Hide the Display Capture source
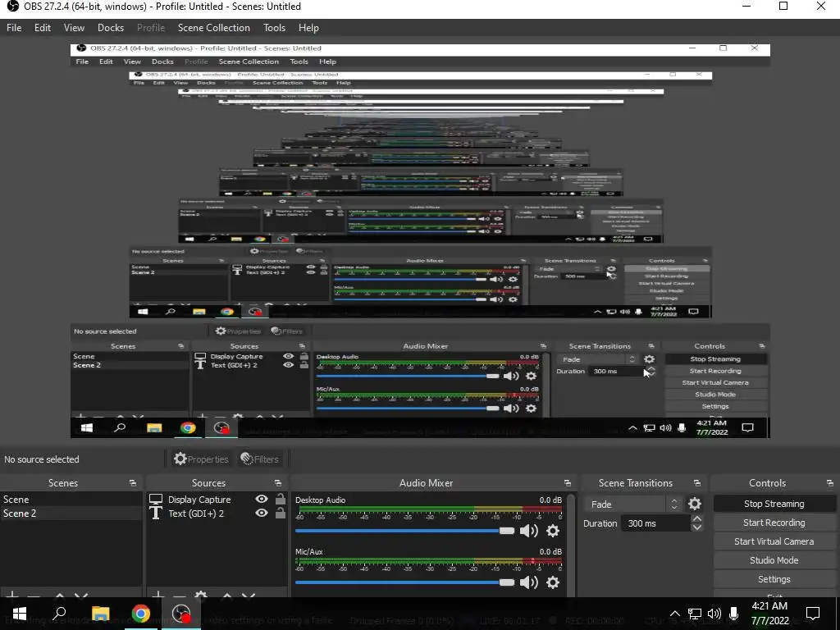This screenshot has height=630, width=840. pyautogui.click(x=262, y=499)
